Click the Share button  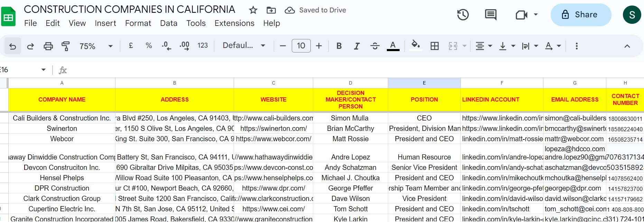click(581, 15)
